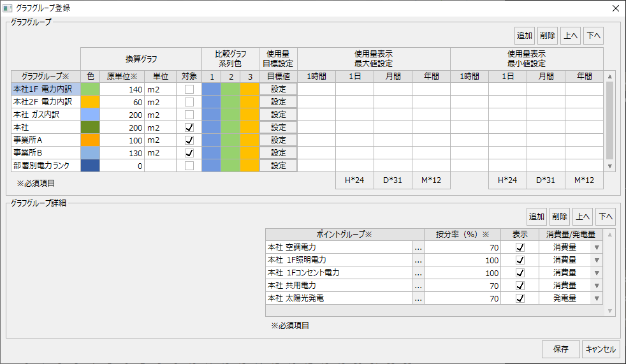Image resolution: width=626 pixels, height=364 pixels.
Task: Open 設定 target value for 本社1F 電力内訳
Action: pyautogui.click(x=279, y=89)
